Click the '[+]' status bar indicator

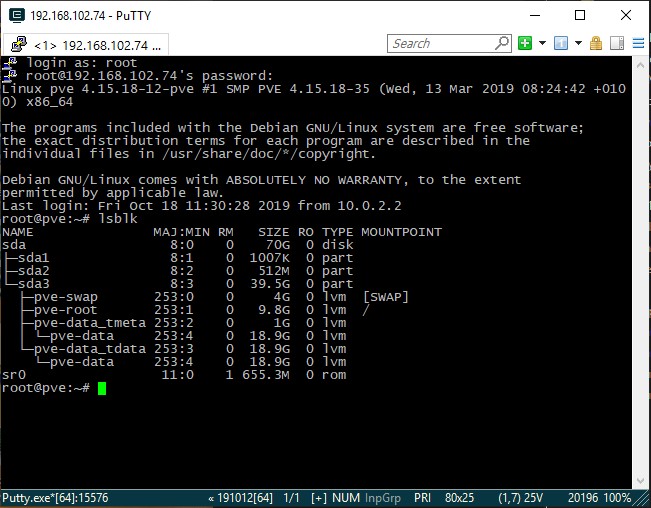(319, 498)
